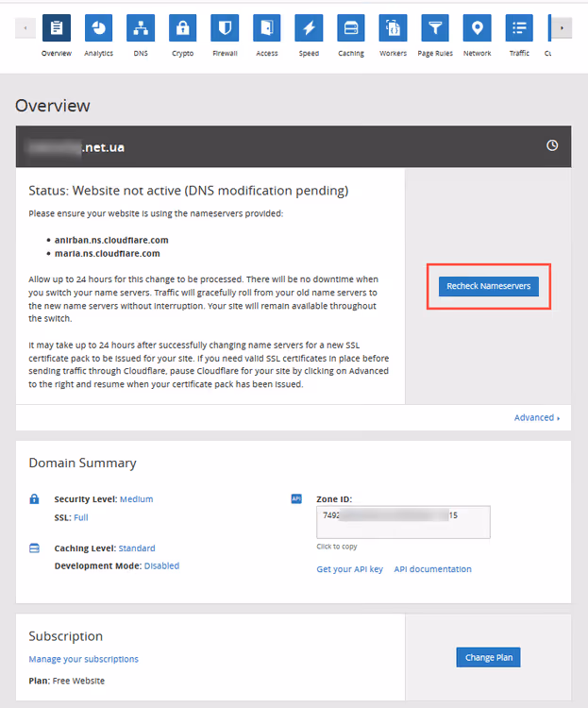Select the Firewall tab label

click(225, 53)
